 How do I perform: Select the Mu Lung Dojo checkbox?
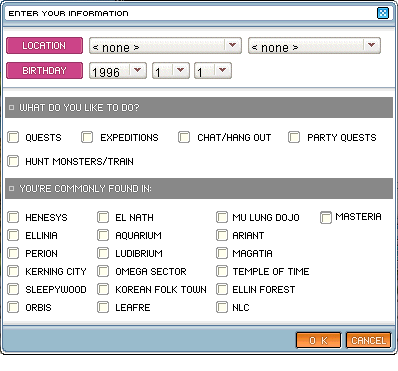coord(222,217)
